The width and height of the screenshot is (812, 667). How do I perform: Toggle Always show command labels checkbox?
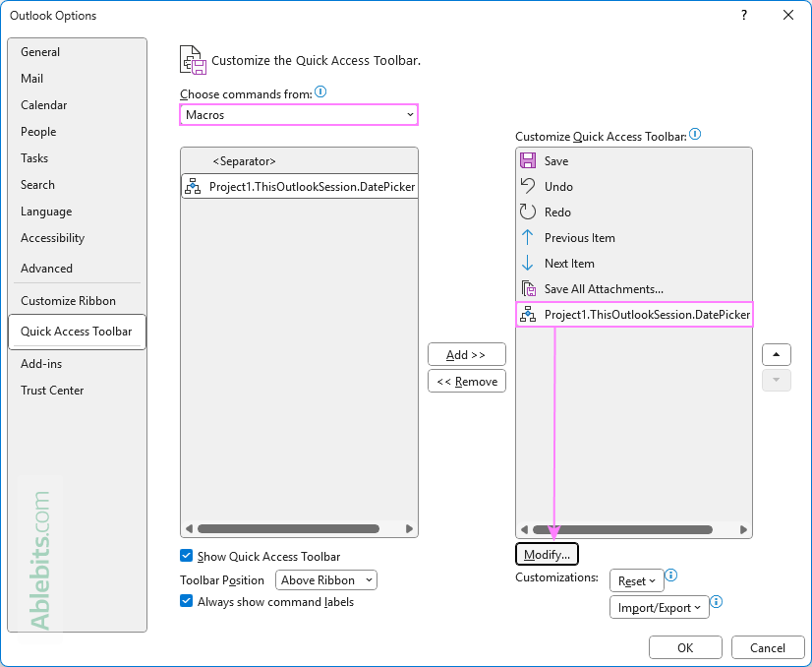pyautogui.click(x=187, y=601)
